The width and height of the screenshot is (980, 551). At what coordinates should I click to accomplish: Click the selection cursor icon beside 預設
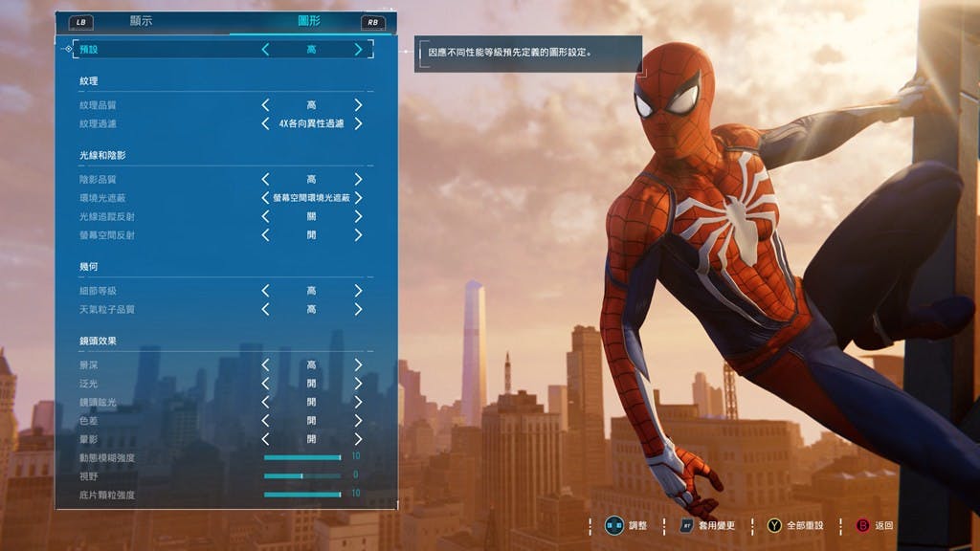[68, 49]
